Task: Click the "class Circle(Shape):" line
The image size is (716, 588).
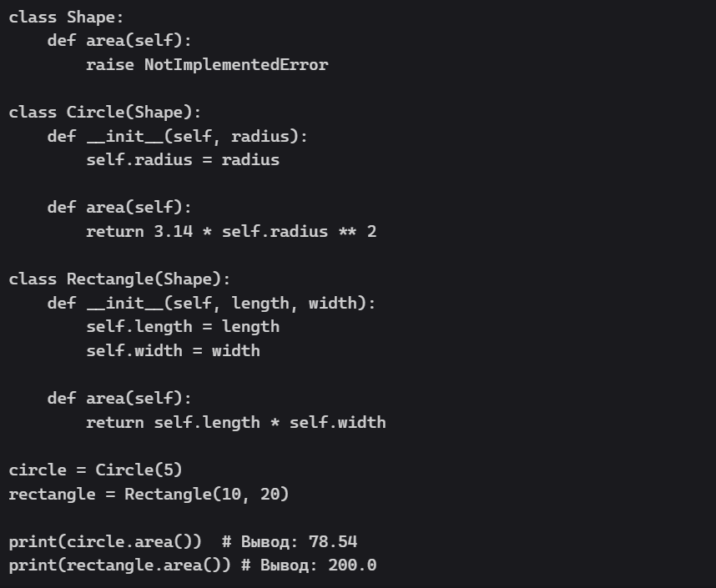Action: click(105, 112)
